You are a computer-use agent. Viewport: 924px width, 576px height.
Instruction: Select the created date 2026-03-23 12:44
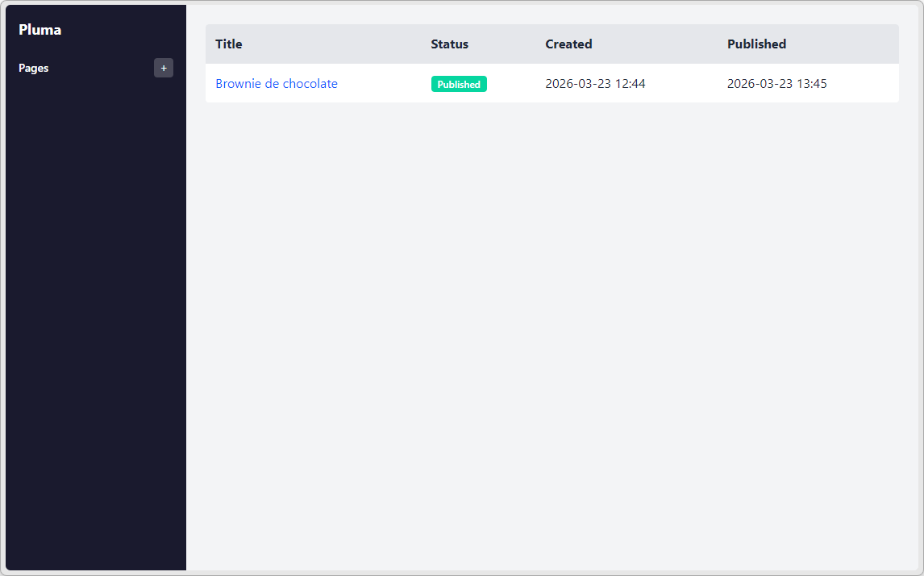coord(595,84)
